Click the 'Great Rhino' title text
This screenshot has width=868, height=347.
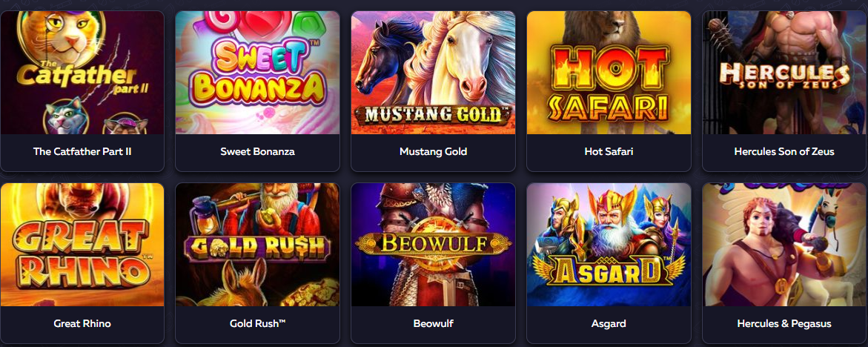[x=82, y=324]
